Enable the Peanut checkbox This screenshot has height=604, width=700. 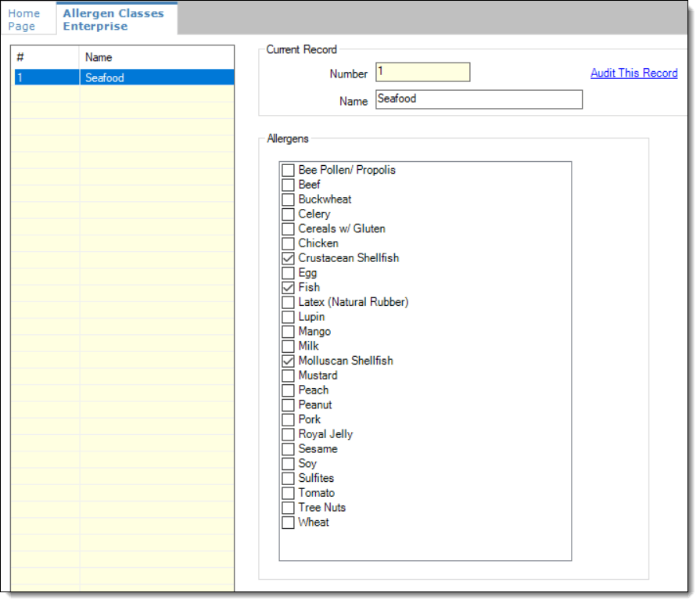(x=288, y=405)
